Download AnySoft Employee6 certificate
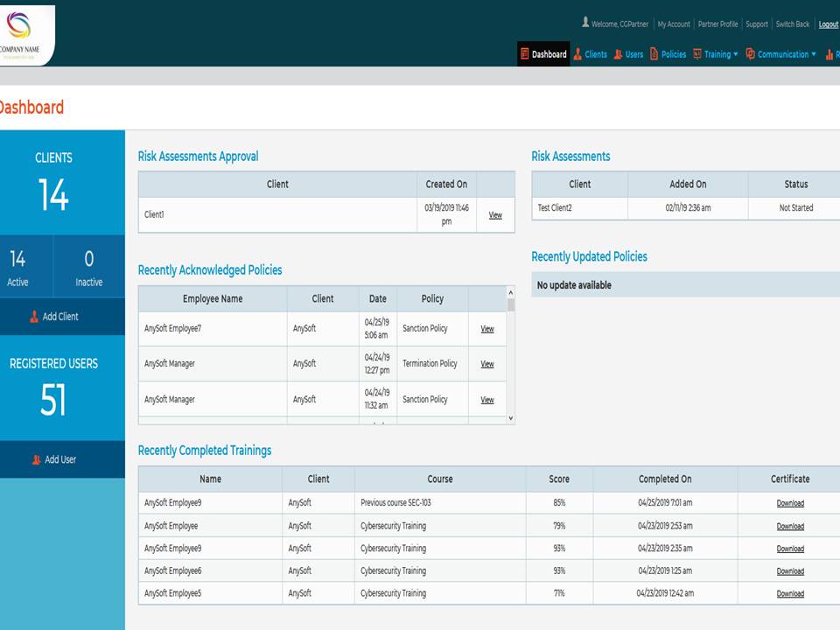The height and width of the screenshot is (630, 840). (790, 571)
